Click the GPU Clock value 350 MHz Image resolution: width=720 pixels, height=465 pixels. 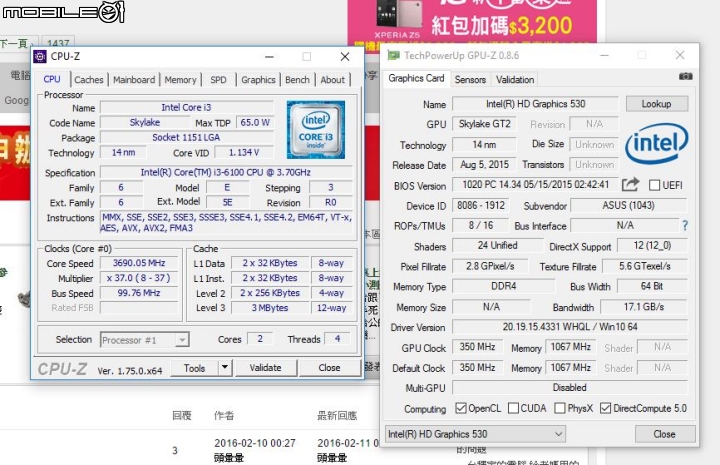(x=478, y=347)
